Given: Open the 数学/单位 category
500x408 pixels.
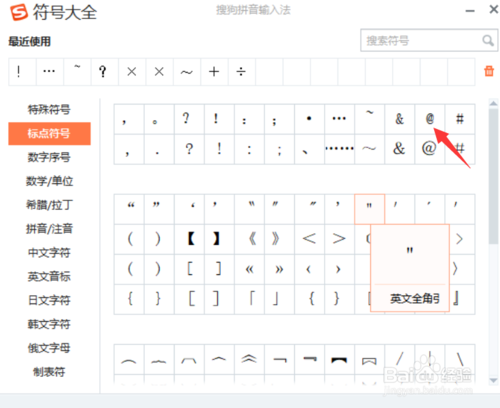Looking at the screenshot, I should click(49, 181).
